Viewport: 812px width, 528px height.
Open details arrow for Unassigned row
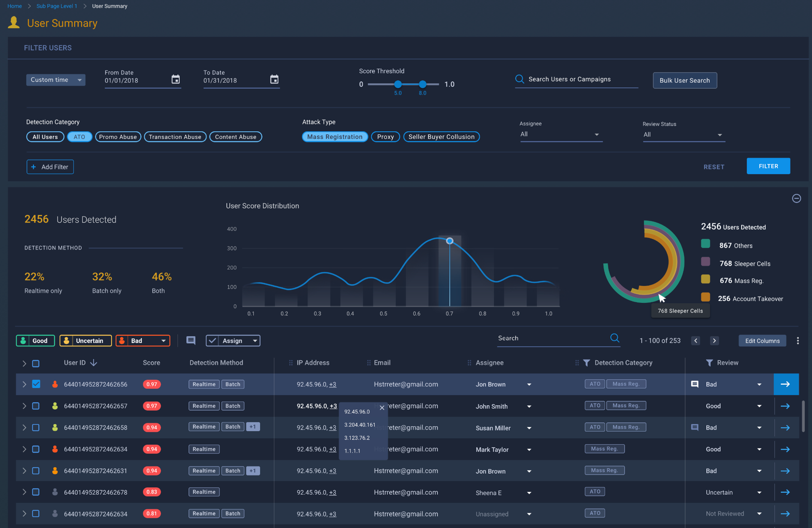click(x=785, y=514)
